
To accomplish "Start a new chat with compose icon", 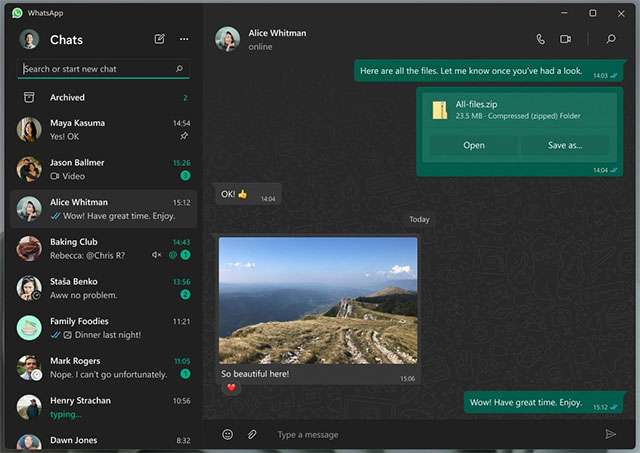I will [x=160, y=39].
